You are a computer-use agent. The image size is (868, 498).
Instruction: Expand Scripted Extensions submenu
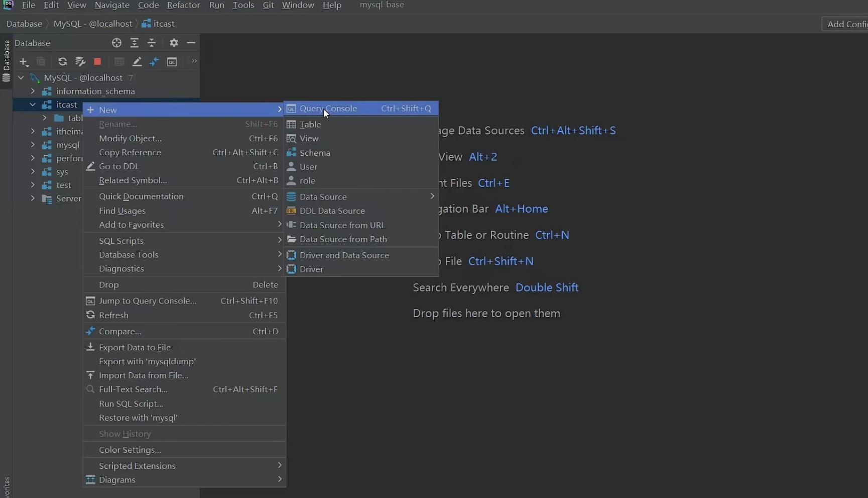[x=184, y=466]
